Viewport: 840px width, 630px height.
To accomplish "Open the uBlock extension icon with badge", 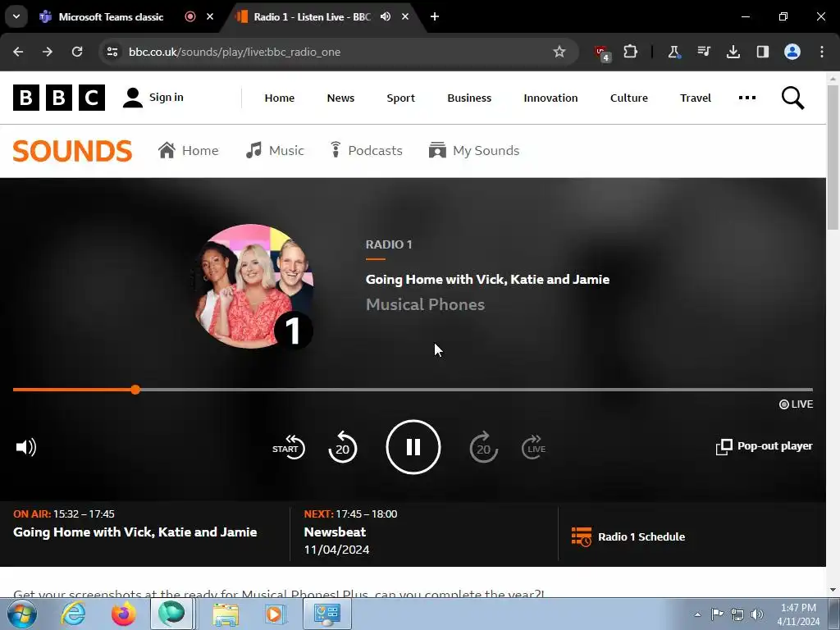I will pyautogui.click(x=602, y=52).
